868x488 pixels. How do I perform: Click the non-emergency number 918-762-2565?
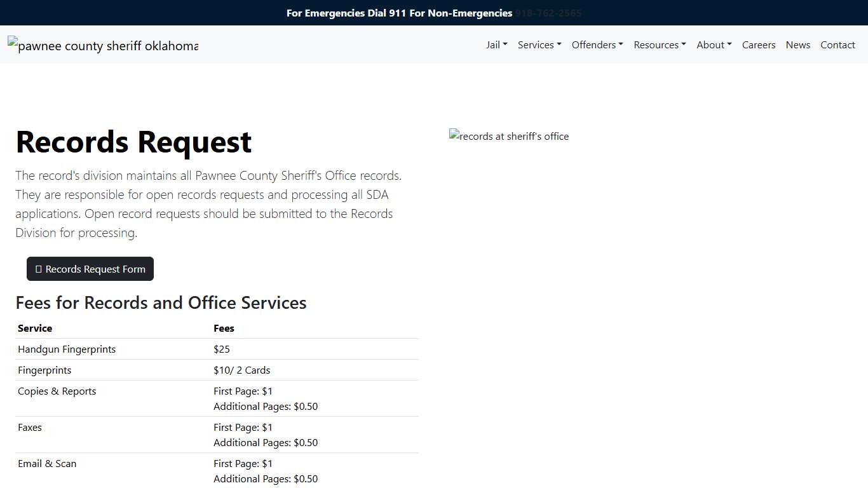pos(548,13)
